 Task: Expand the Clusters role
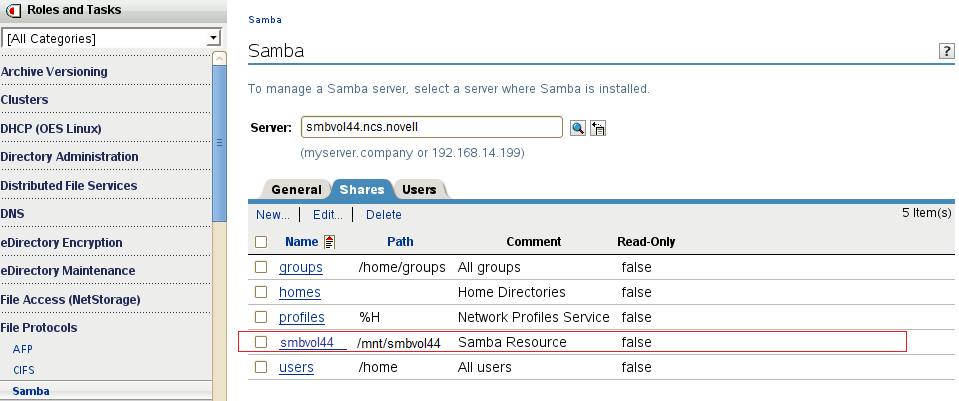pos(24,100)
